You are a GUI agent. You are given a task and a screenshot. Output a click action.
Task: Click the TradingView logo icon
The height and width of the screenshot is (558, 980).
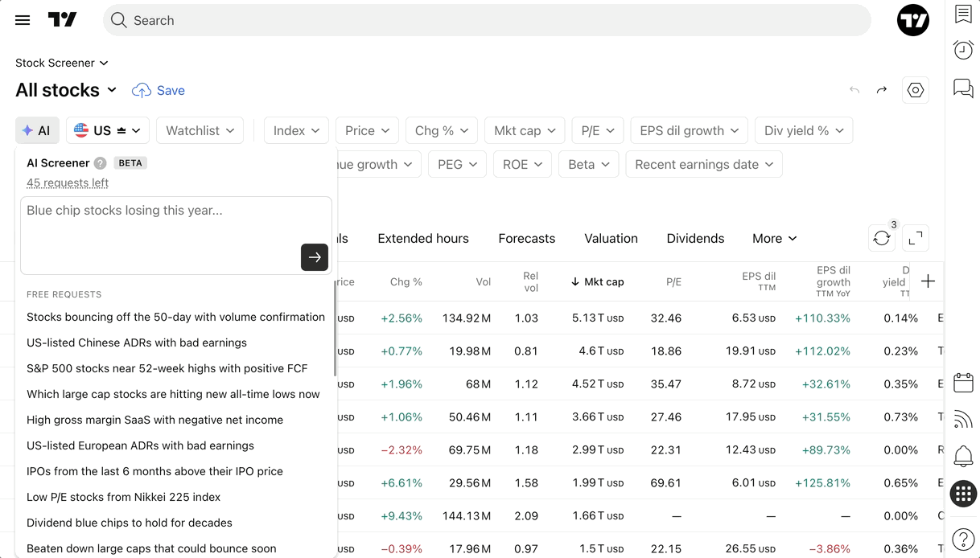click(x=62, y=20)
